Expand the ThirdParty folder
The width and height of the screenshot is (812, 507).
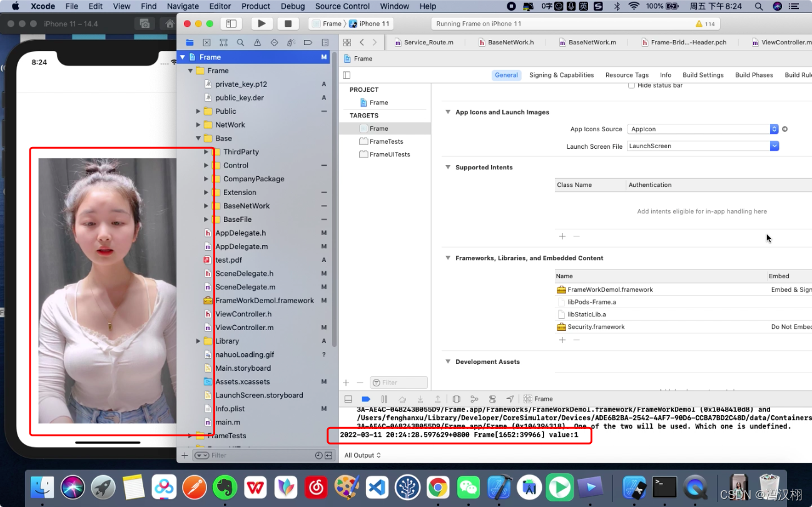click(206, 152)
